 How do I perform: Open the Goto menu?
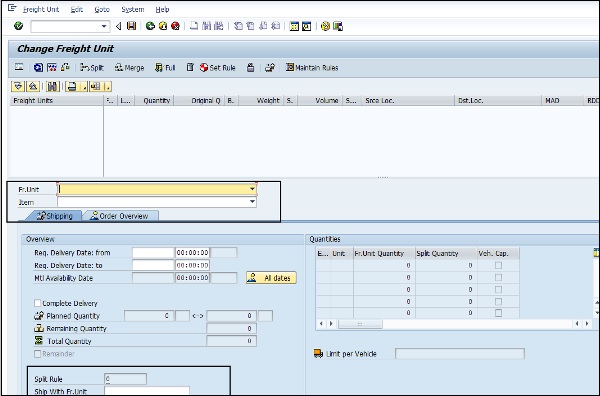coord(102,10)
